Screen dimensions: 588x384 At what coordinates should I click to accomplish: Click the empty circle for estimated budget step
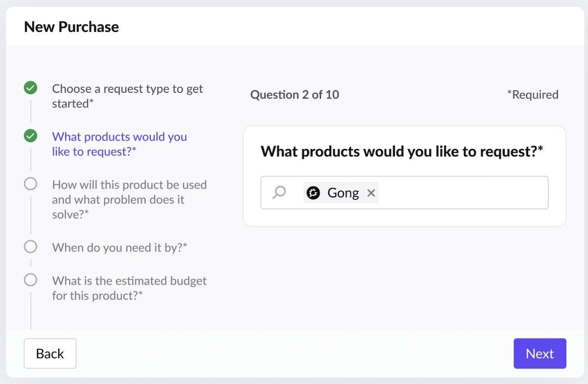click(x=30, y=280)
